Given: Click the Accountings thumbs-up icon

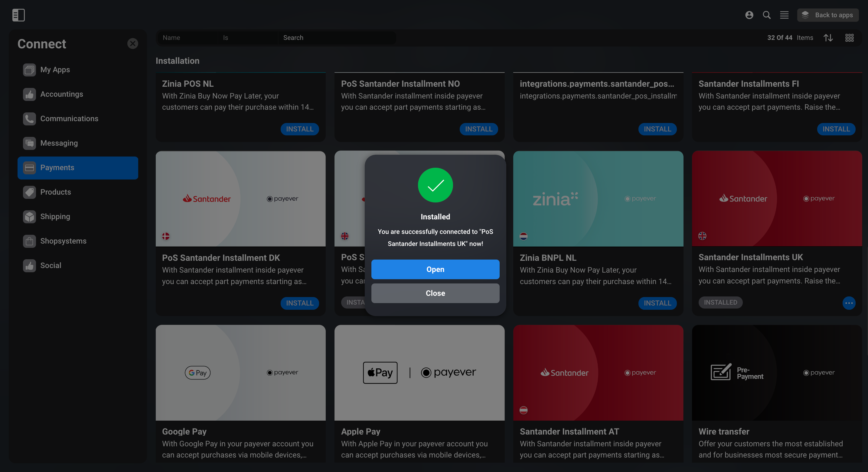Looking at the screenshot, I should click(29, 94).
